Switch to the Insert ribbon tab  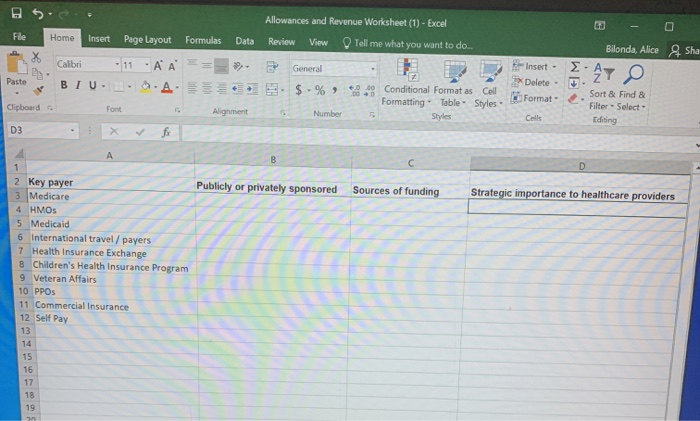click(x=99, y=39)
